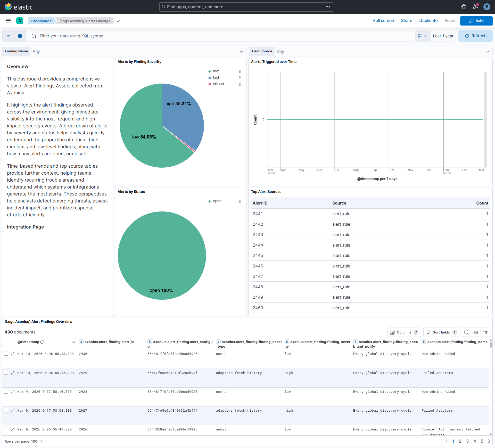Go to results page 5
The width and height of the screenshot is (495, 448).
point(482,441)
